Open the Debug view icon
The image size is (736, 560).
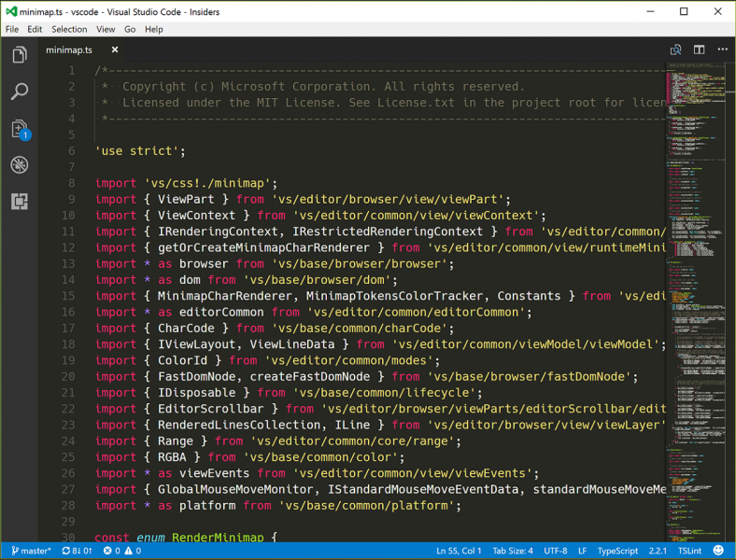pyautogui.click(x=19, y=165)
